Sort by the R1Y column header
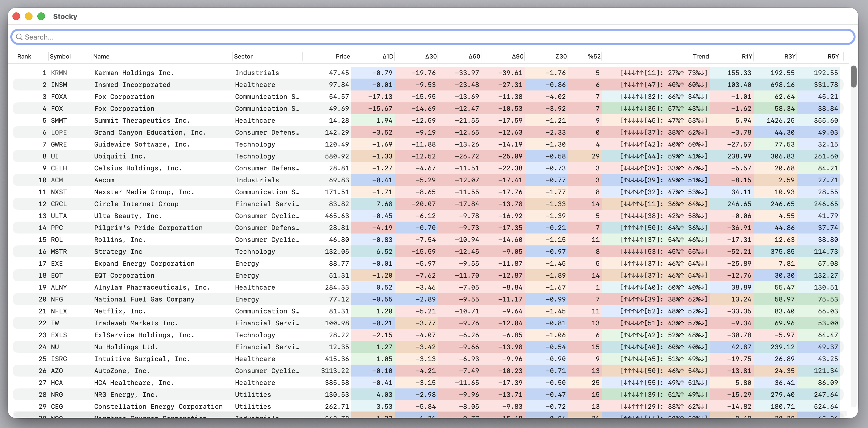Viewport: 868px width, 428px height. (747, 57)
